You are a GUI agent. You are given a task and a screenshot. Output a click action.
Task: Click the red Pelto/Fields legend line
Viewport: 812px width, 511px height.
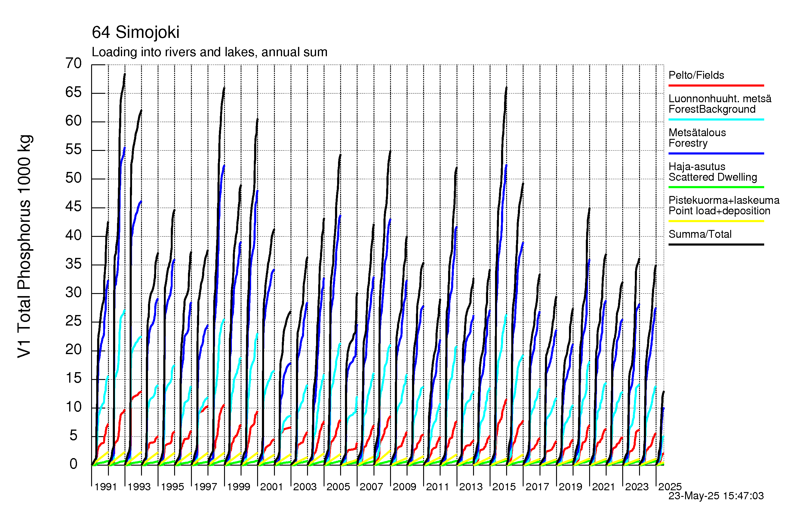click(716, 86)
